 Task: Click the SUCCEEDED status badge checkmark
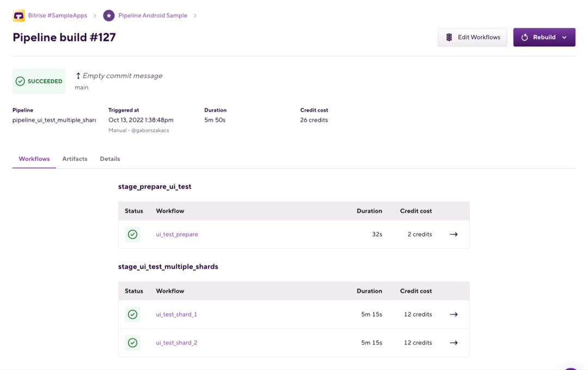point(20,81)
